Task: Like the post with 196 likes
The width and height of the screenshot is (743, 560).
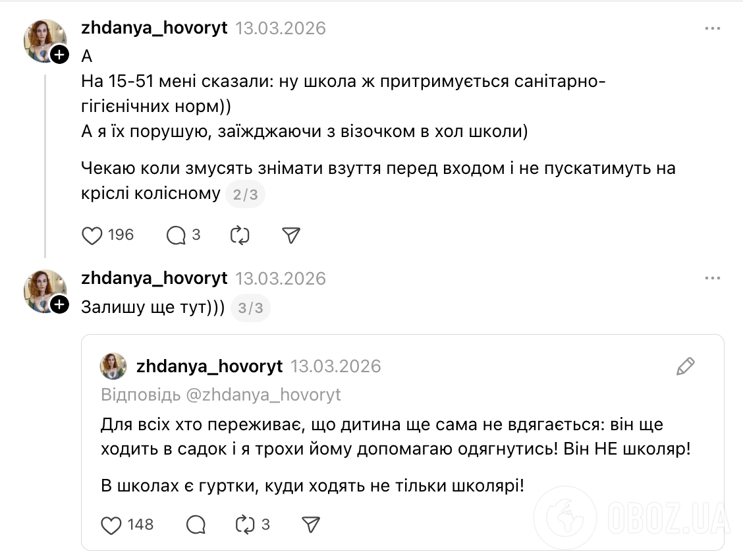Action: pyautogui.click(x=93, y=235)
